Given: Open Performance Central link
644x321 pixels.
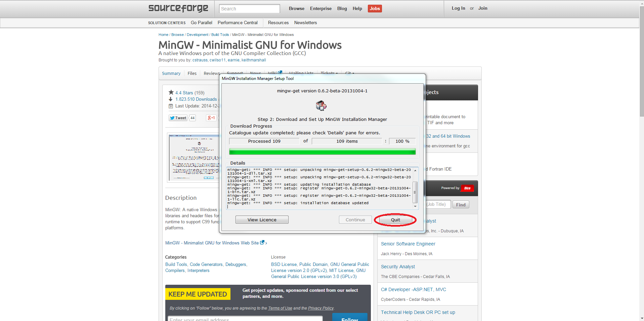Looking at the screenshot, I should (238, 22).
